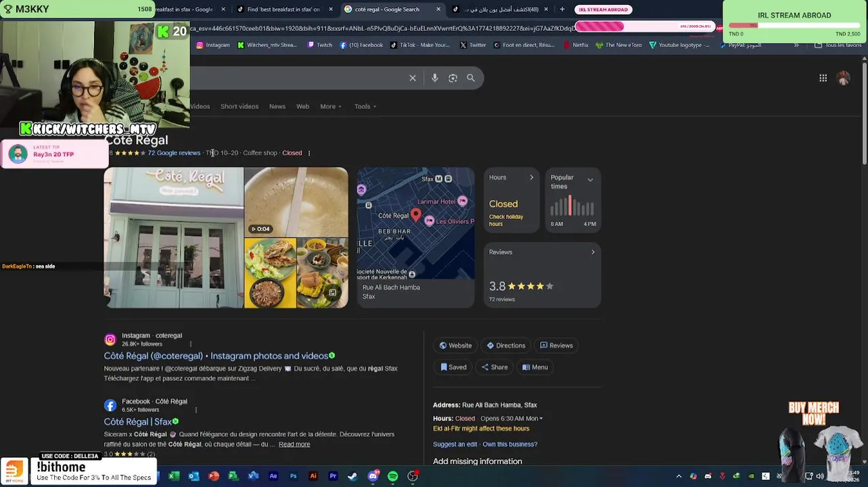Open Spotify from the taskbar

point(393,476)
